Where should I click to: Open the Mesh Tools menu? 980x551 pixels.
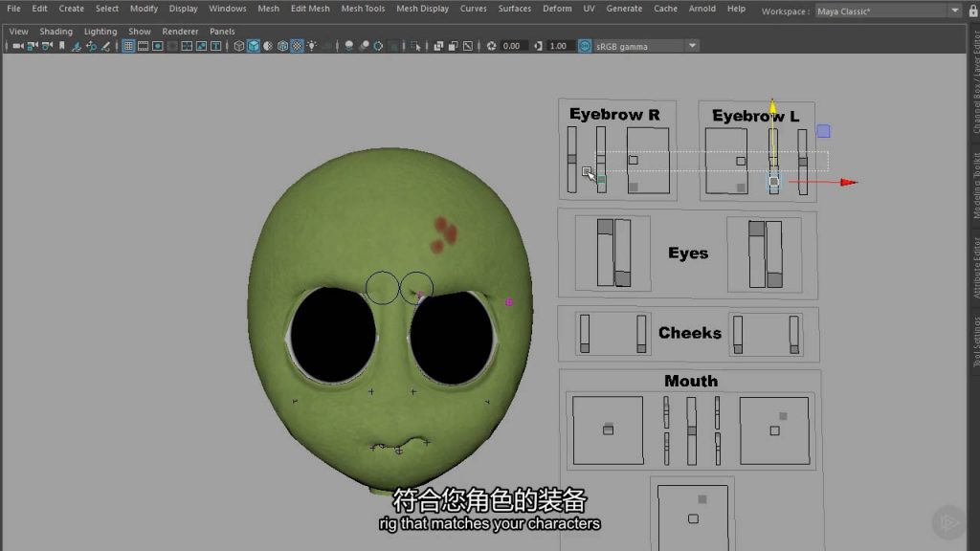(x=363, y=9)
